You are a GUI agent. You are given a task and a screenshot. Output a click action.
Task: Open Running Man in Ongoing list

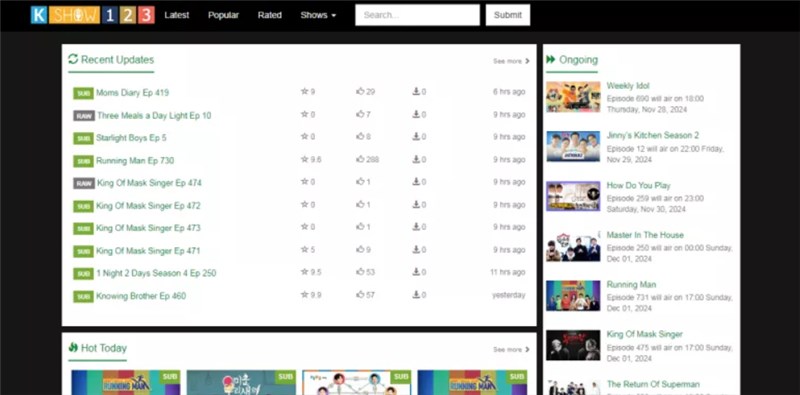click(631, 284)
